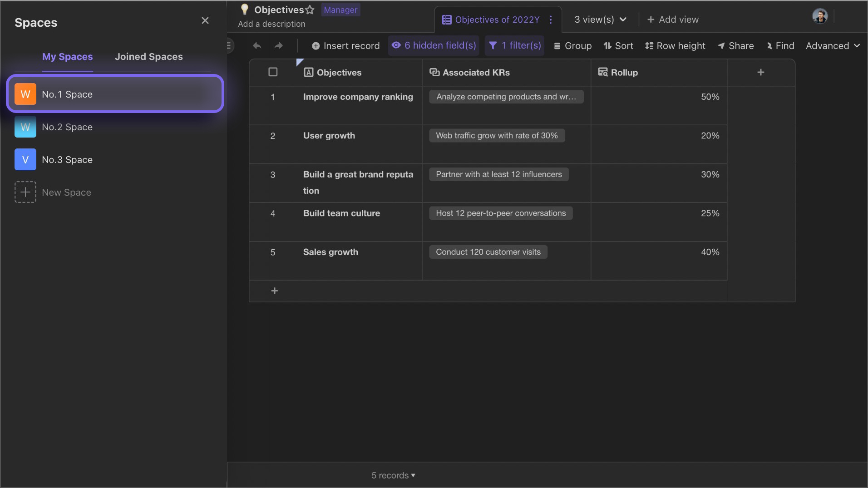Click the Rollup column header

pos(659,73)
